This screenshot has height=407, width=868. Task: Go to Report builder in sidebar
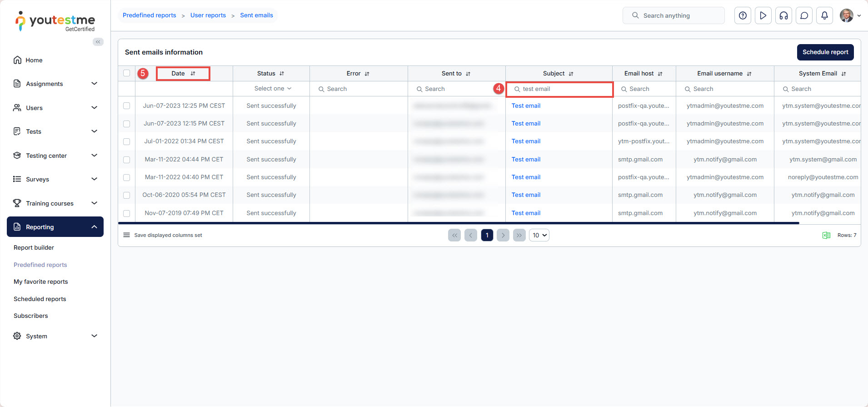(34, 247)
